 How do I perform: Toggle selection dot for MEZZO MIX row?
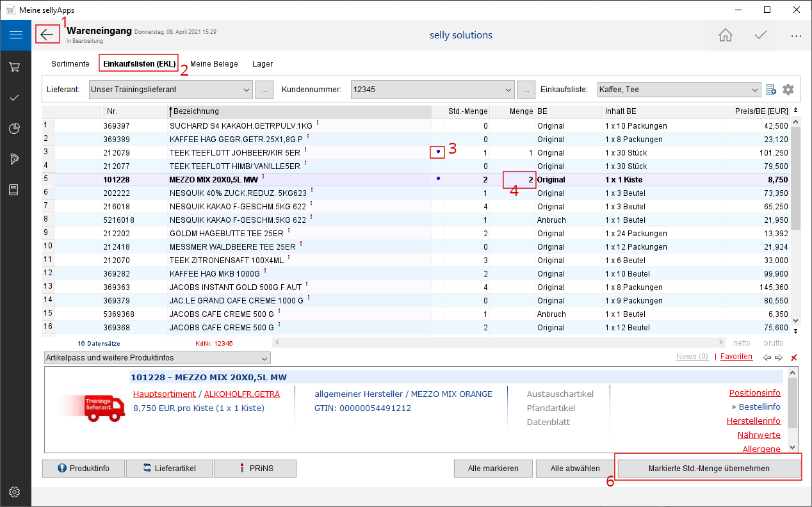coord(438,179)
